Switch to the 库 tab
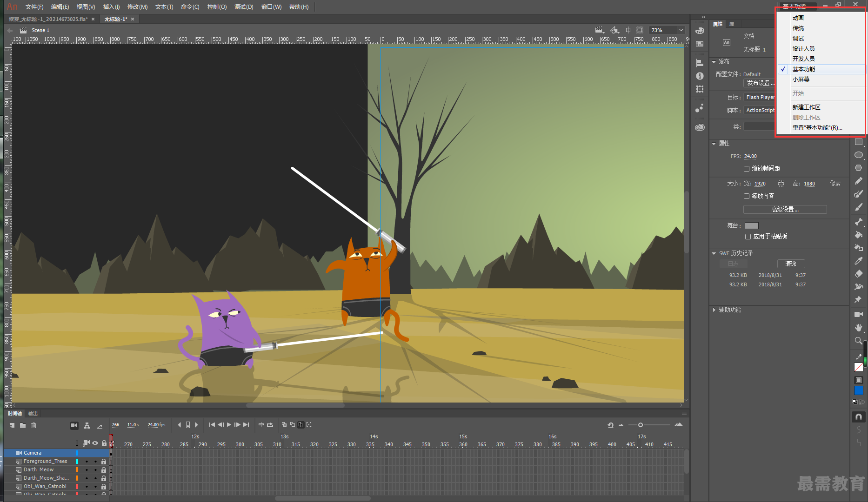Viewport: 868px width, 502px height. click(x=732, y=24)
